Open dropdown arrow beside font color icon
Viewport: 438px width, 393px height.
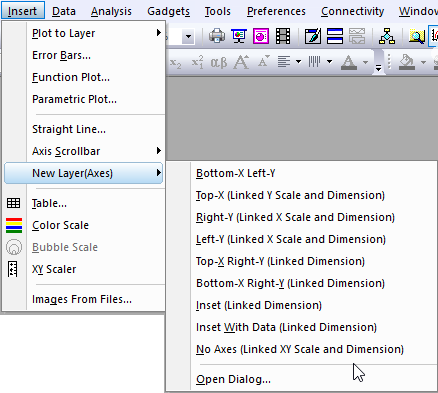(x=365, y=62)
